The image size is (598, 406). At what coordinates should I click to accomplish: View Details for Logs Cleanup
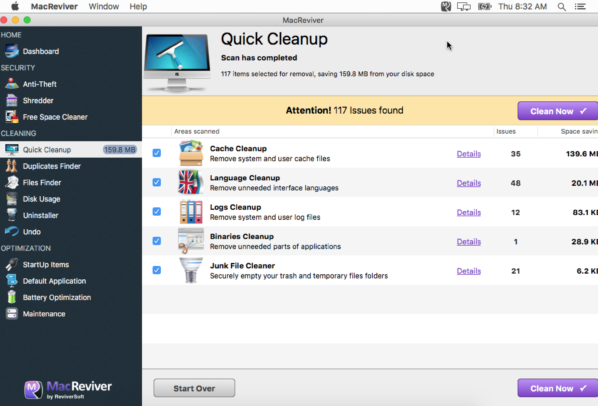(469, 212)
